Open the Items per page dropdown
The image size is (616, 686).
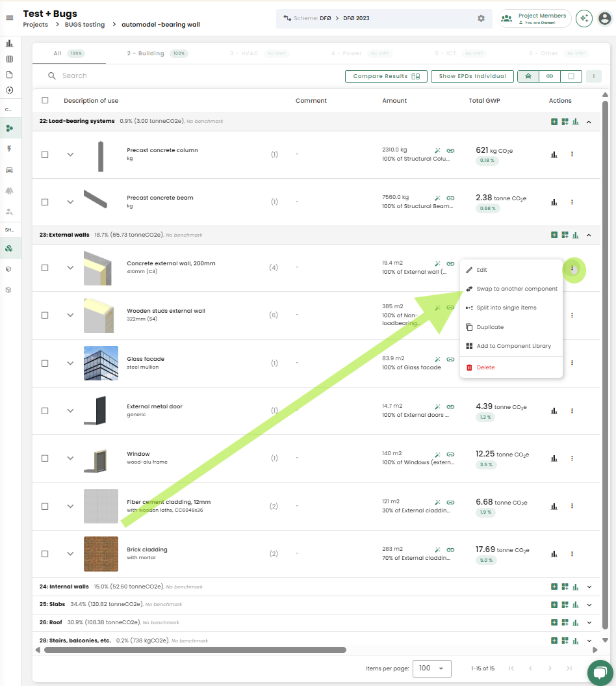pos(432,668)
